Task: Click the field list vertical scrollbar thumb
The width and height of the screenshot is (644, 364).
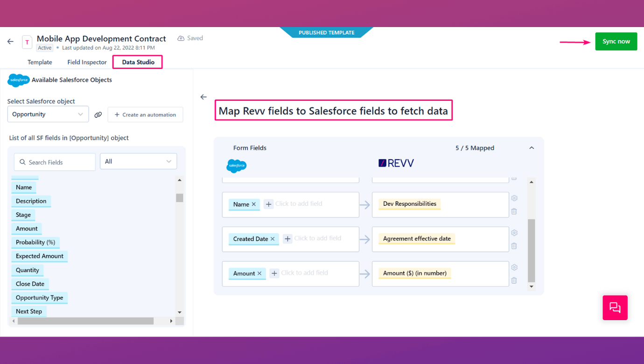Action: pos(180,197)
